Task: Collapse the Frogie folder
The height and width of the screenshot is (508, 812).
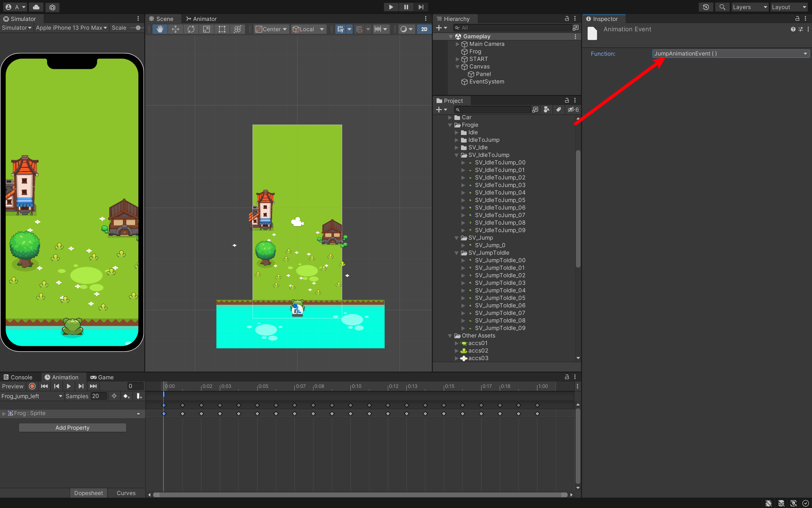Action: pyautogui.click(x=450, y=125)
